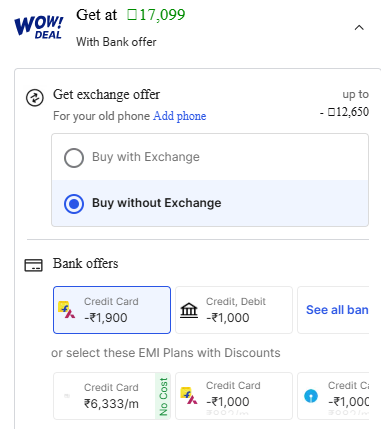
Task: Click the No Cost green badge
Action: tap(163, 396)
